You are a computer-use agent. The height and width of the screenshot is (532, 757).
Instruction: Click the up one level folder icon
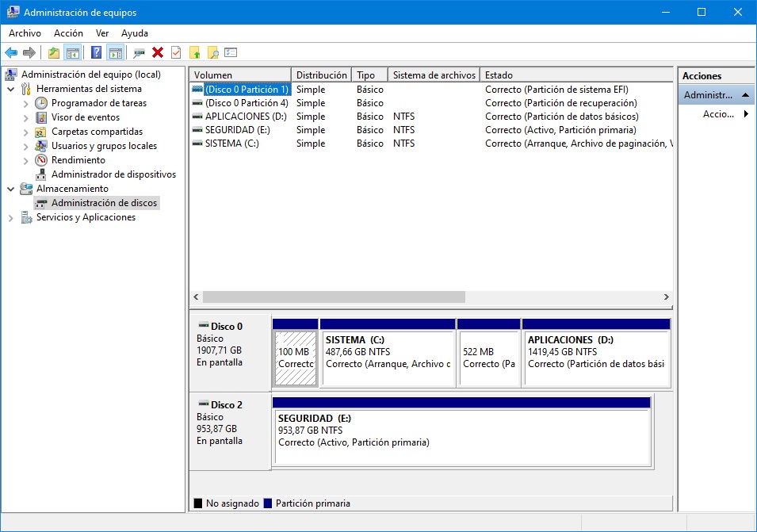click(x=54, y=52)
